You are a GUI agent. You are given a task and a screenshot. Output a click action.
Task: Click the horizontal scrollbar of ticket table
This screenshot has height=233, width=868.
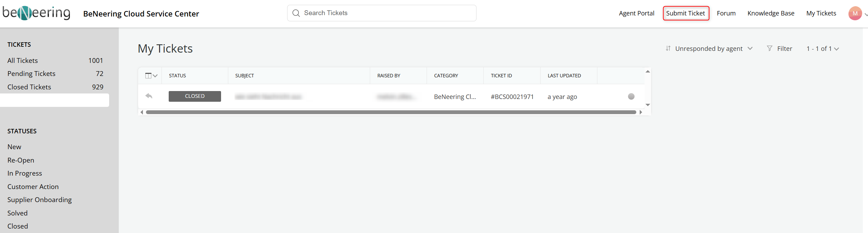coord(391,112)
